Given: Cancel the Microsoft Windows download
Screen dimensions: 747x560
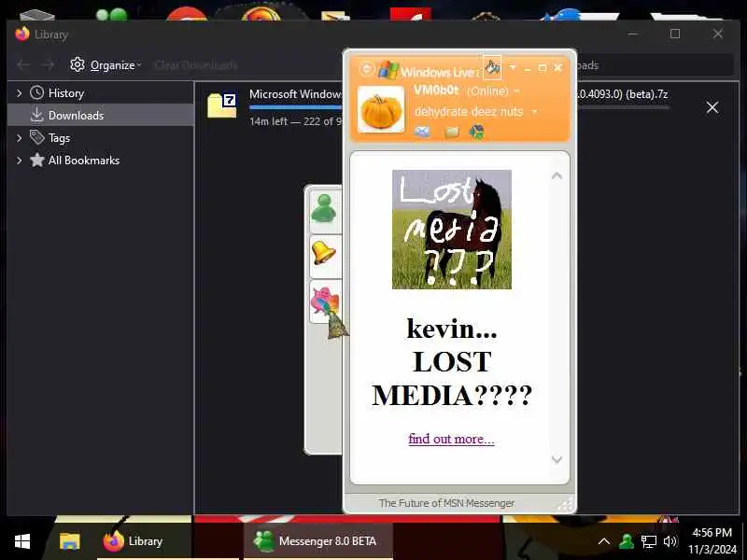Looking at the screenshot, I should pyautogui.click(x=712, y=107).
